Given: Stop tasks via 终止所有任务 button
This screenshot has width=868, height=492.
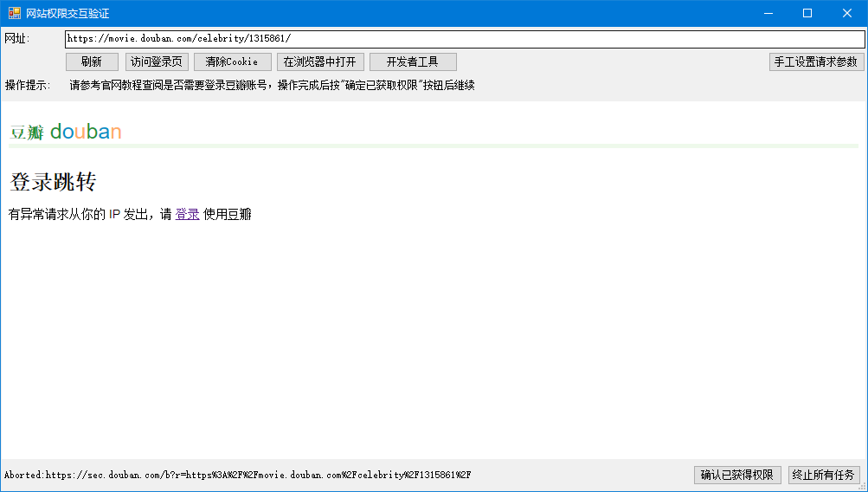Looking at the screenshot, I should click(824, 475).
